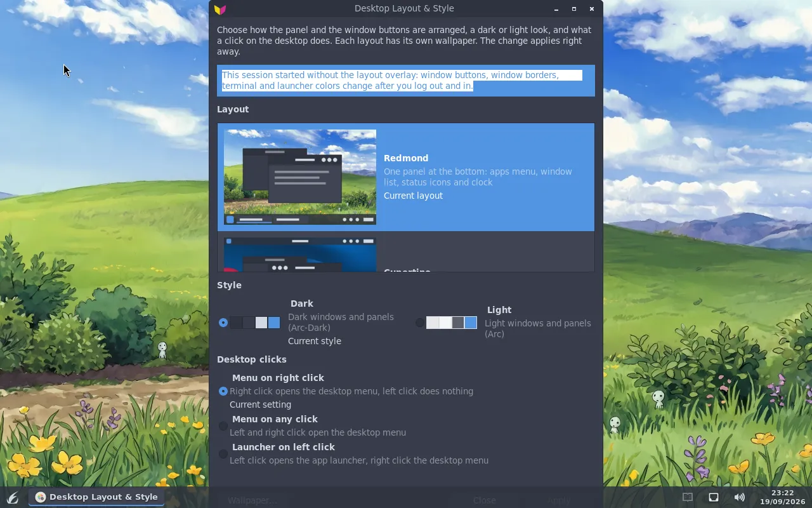The image size is (812, 508).
Task: Click the "Current setting" label
Action: click(x=261, y=404)
